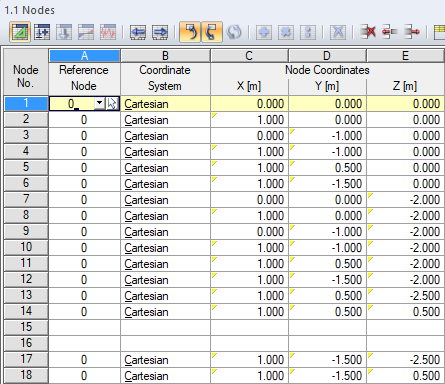Click the Y value 0.000 of node 8
This screenshot has height=384, width=445.
[327, 216]
